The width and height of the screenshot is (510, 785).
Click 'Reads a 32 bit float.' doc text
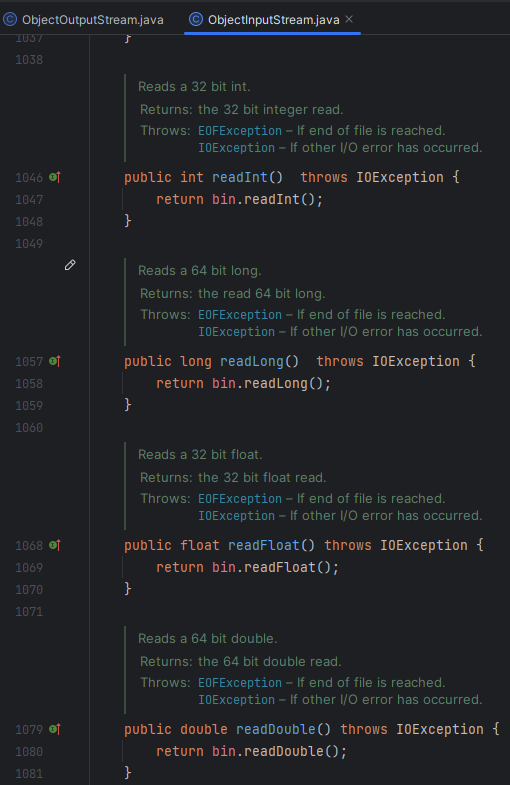pos(200,455)
